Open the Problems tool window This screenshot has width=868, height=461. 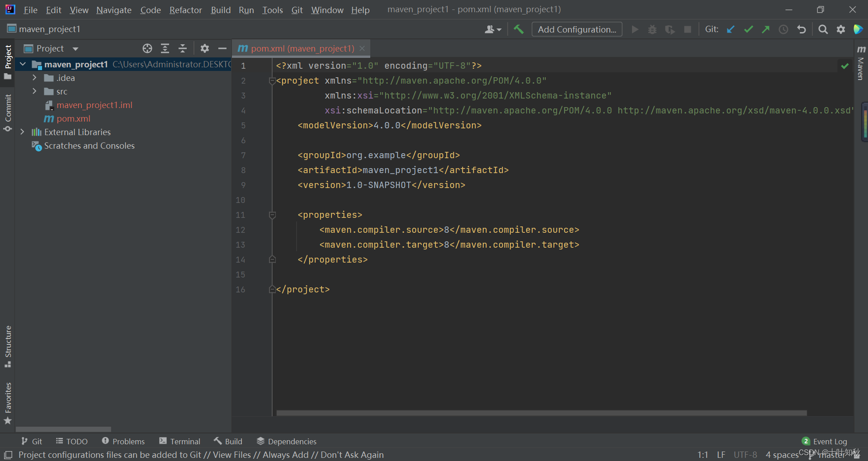click(123, 441)
